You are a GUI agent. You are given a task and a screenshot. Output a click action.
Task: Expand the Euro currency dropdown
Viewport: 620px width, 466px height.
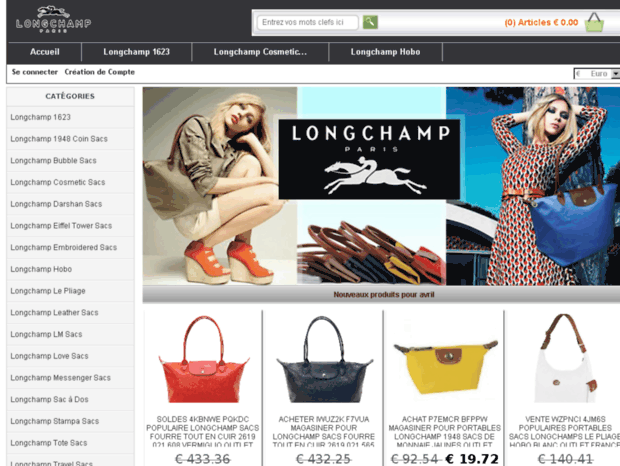click(597, 74)
